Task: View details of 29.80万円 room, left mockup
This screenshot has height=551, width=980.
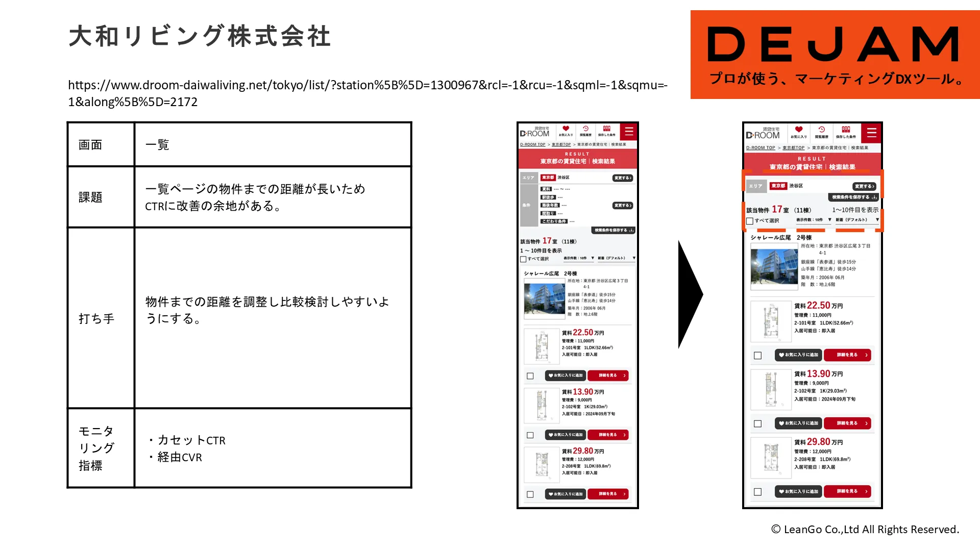Action: click(x=608, y=494)
